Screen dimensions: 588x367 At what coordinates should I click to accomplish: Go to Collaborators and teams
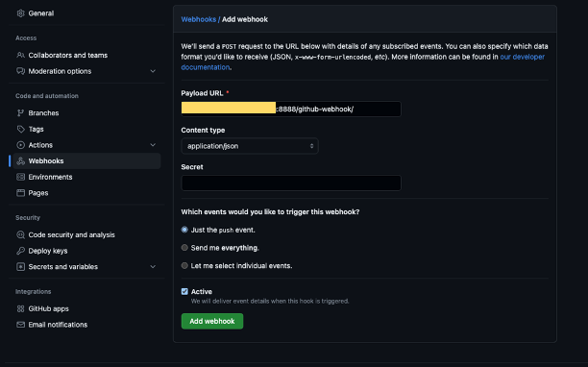[67, 55]
